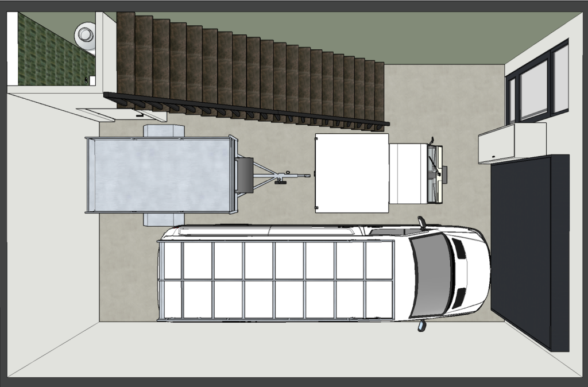This screenshot has height=387, width=588.
Task: Select the trailer's upper wheel fender
Action: pyautogui.click(x=163, y=131)
